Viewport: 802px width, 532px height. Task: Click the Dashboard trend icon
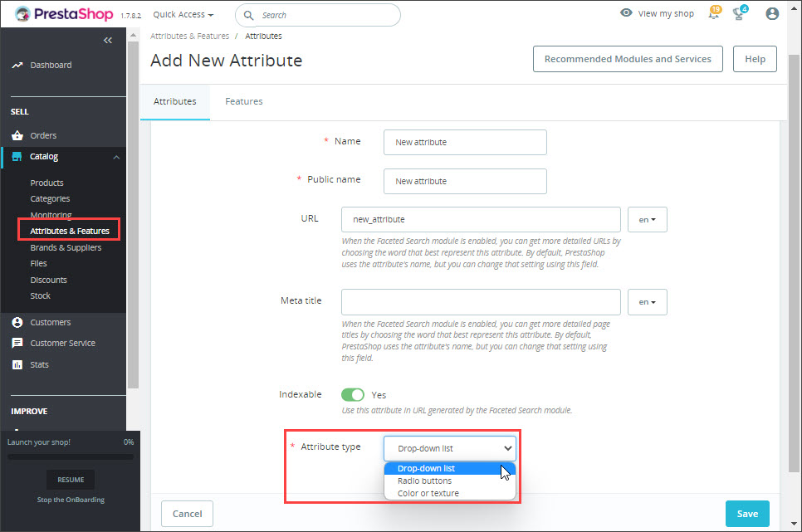coord(17,65)
